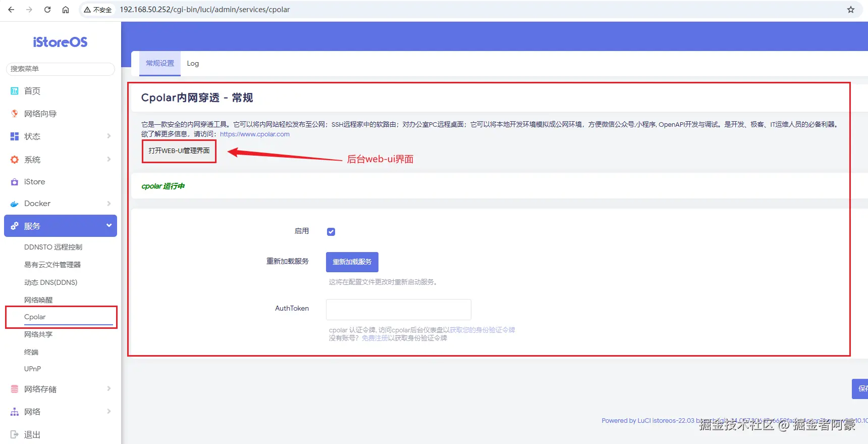The height and width of the screenshot is (444, 868).
Task: Select the browser address bar URL
Action: (x=205, y=10)
